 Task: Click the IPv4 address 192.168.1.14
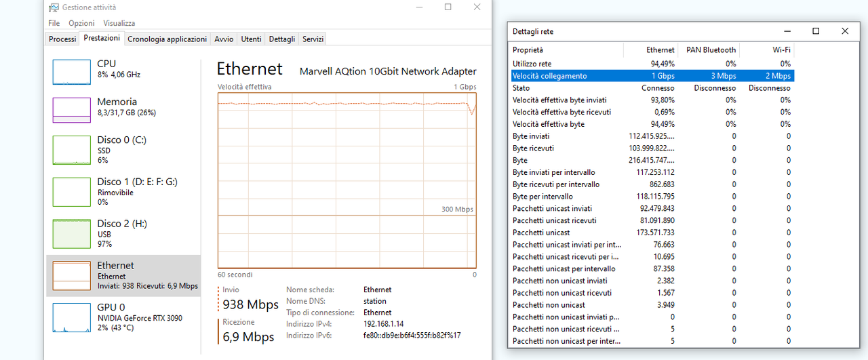(x=385, y=324)
